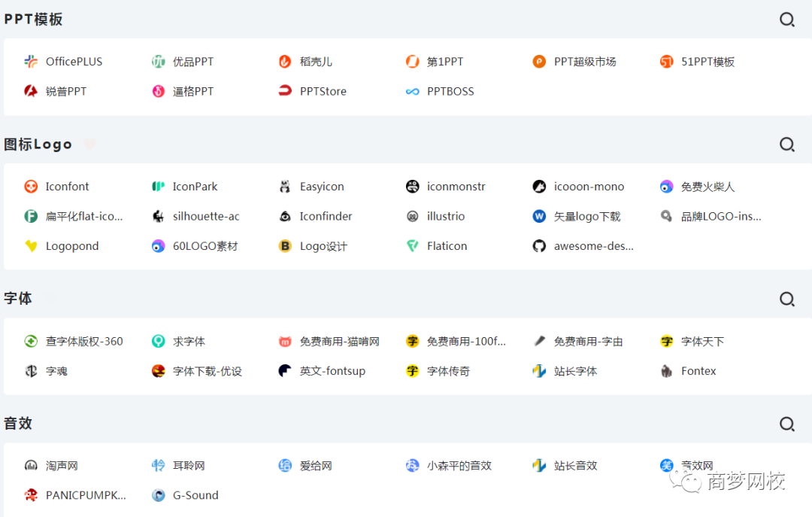Open the 英文-fontsup link
The height and width of the screenshot is (517, 812).
coord(332,371)
